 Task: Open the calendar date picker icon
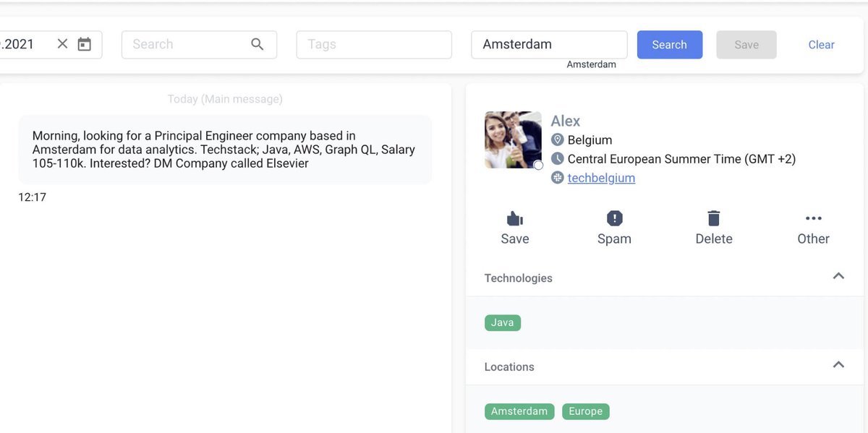[x=85, y=44]
